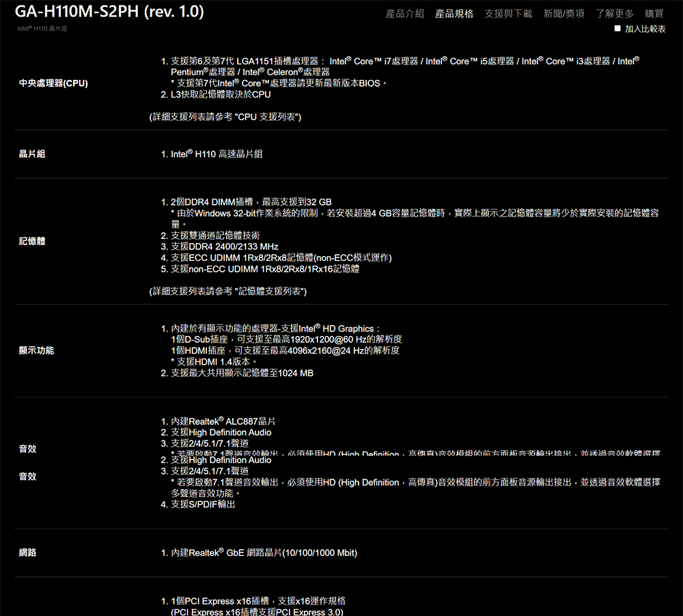The width and height of the screenshot is (683, 616).
Task: Click the 支援S/PDIF輸出 line
Action: coord(203,505)
